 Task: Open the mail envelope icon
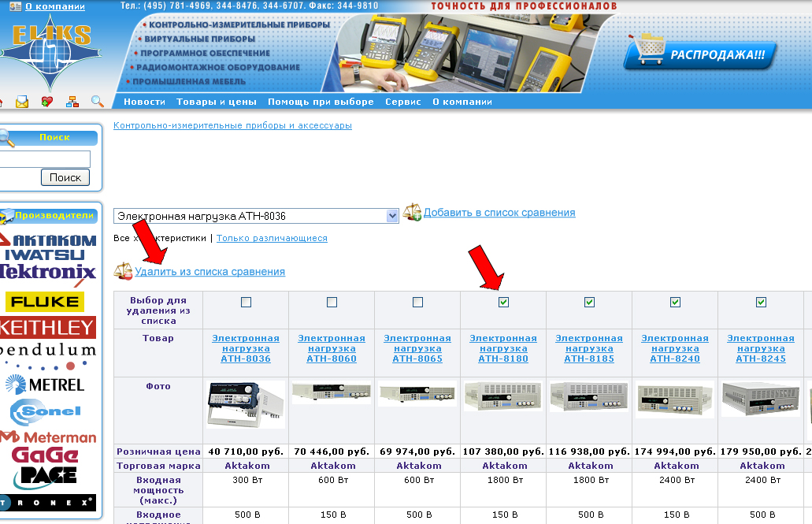22,102
